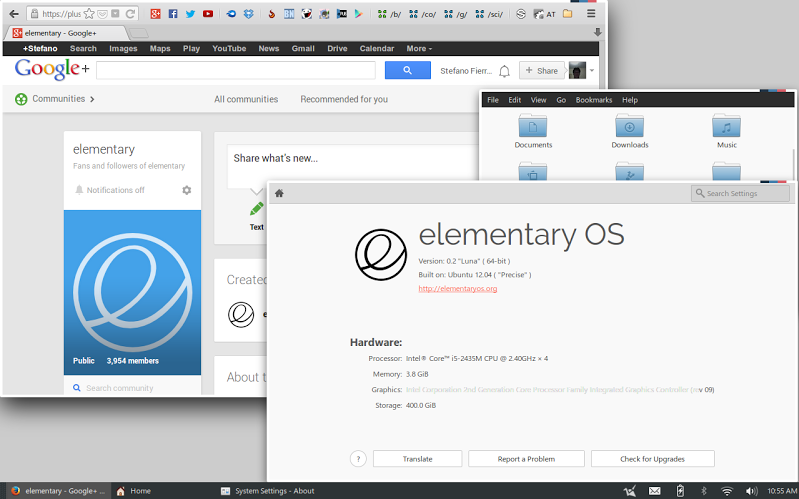The image size is (799, 499).
Task: Open the Documents folder
Action: coord(533,131)
